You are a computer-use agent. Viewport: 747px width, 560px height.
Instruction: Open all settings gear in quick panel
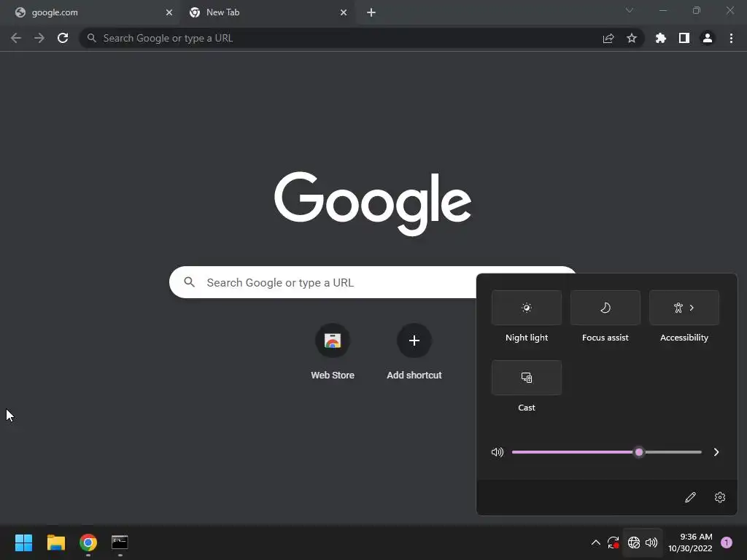(x=720, y=497)
